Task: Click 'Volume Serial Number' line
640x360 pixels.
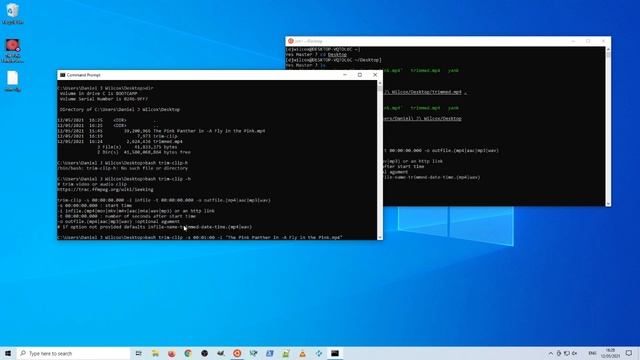Action: pyautogui.click(x=104, y=99)
